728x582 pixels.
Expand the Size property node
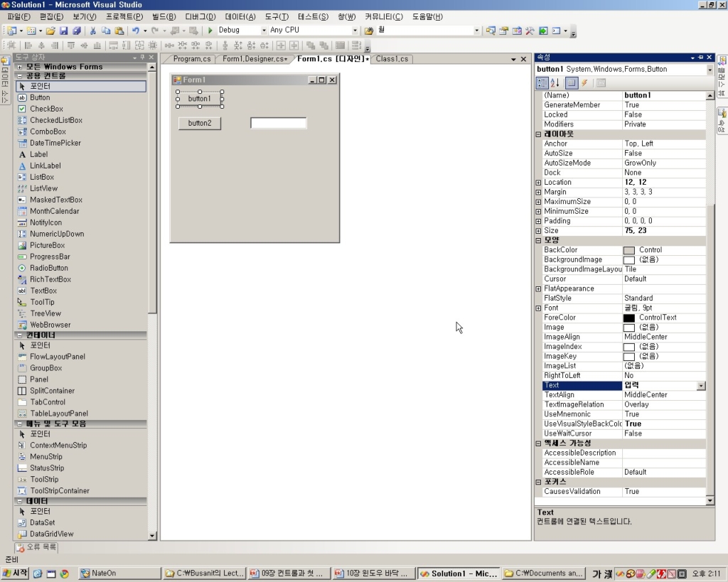[538, 231]
